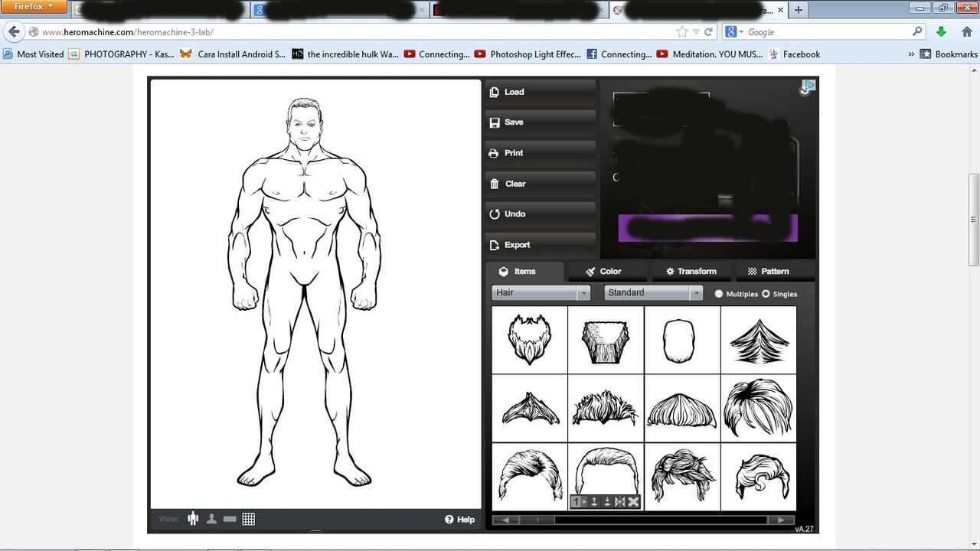
Task: Click the Load button
Action: point(540,92)
